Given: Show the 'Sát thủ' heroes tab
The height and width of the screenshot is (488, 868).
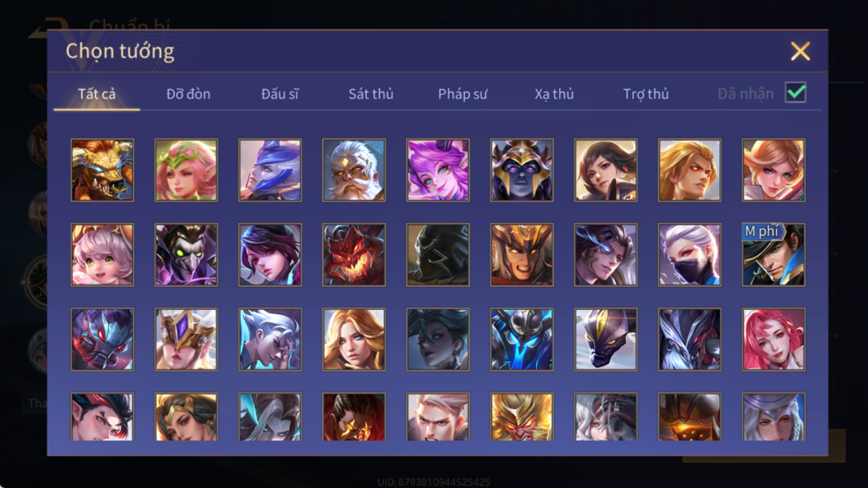Looking at the screenshot, I should [x=370, y=94].
